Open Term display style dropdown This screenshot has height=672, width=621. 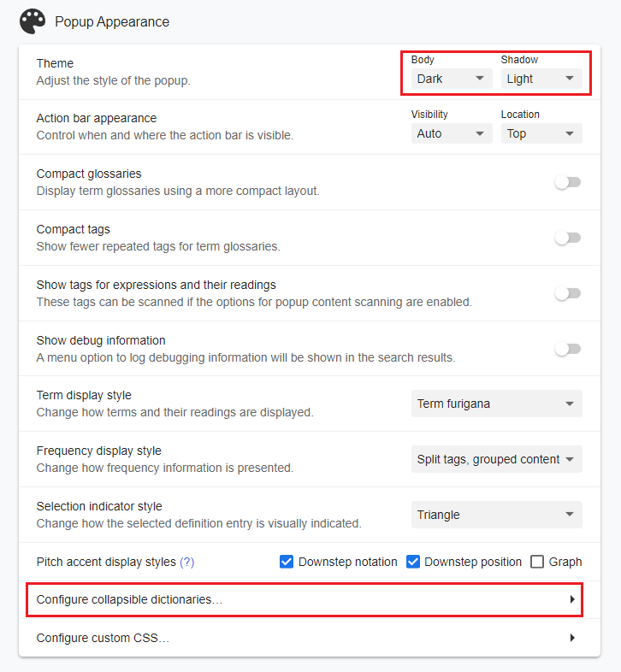coord(496,404)
